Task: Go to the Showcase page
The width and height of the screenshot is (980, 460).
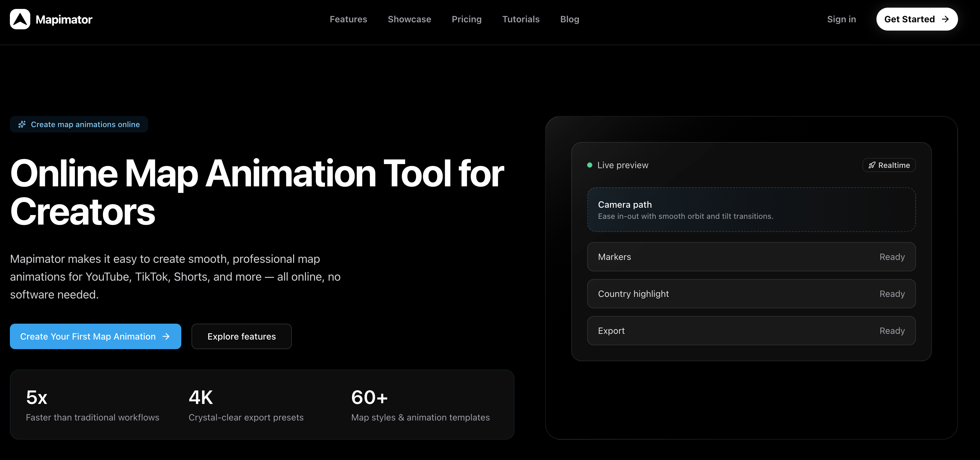Action: click(409, 19)
